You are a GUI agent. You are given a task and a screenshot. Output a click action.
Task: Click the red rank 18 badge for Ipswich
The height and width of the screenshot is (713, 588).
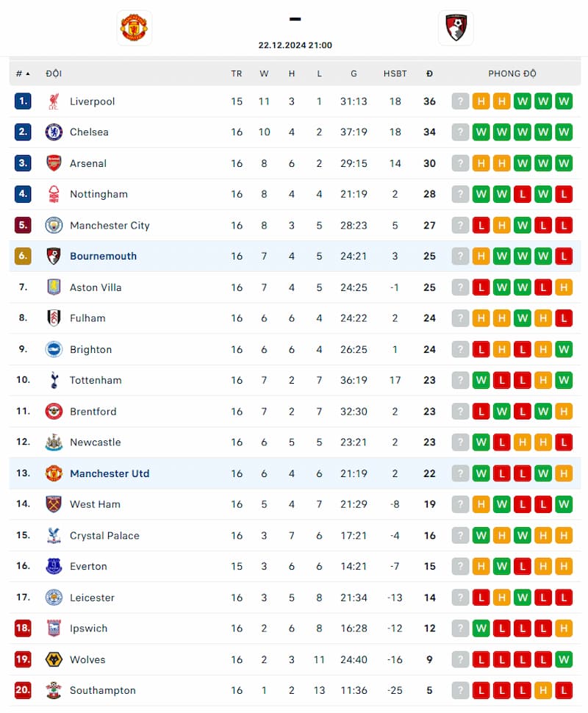tap(23, 628)
